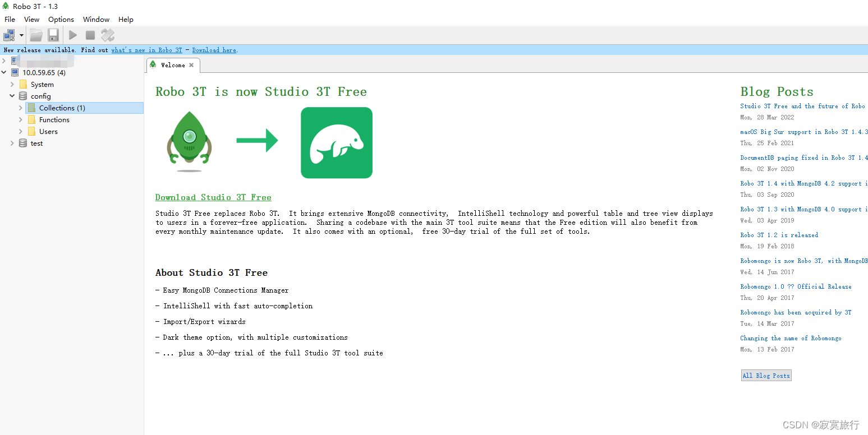Select the Users tree item
This screenshot has width=868, height=435.
tap(48, 132)
